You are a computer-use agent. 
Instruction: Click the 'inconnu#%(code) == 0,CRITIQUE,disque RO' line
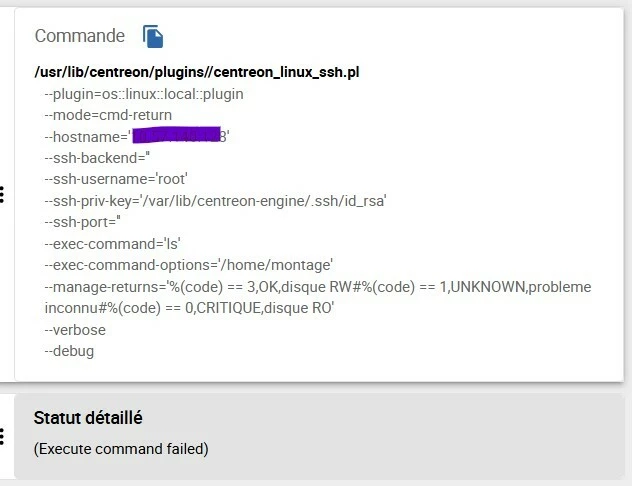pyautogui.click(x=189, y=308)
